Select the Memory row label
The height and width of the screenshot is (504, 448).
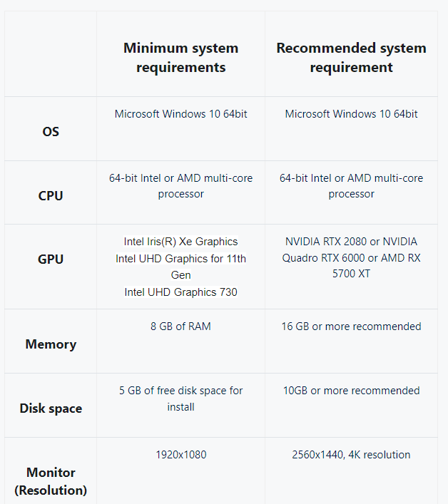click(x=51, y=344)
